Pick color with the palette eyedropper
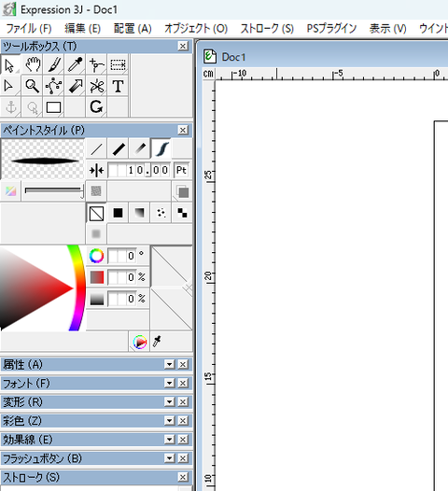This screenshot has width=448, height=491. 157,342
